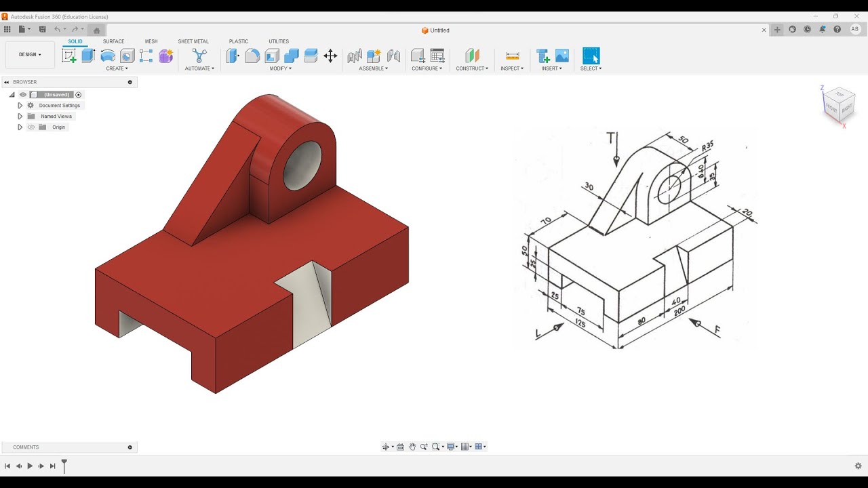868x488 pixels.
Task: Click the ViewCube in the corner
Action: click(x=838, y=104)
